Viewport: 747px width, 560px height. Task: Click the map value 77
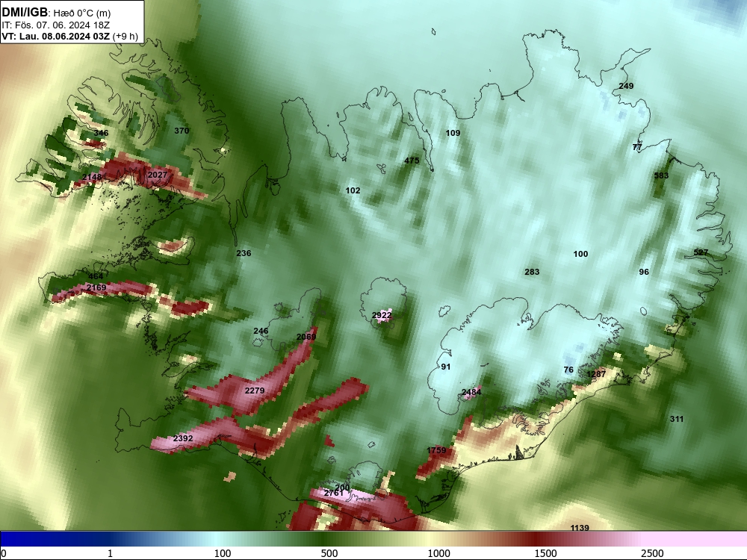pyautogui.click(x=637, y=147)
